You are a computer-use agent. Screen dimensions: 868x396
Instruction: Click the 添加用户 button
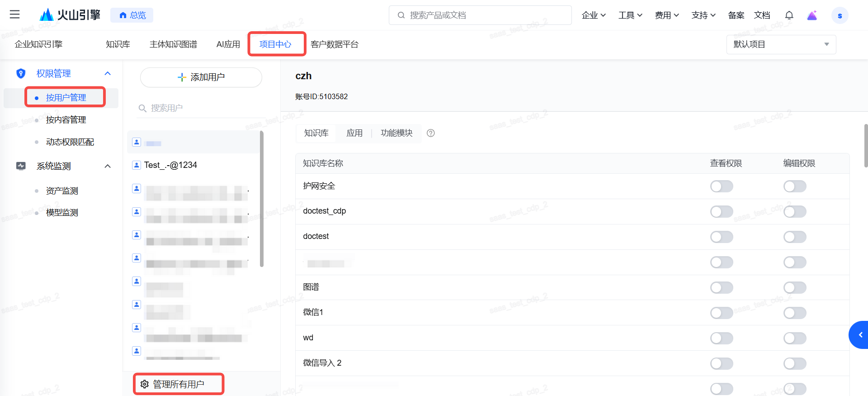pos(201,77)
